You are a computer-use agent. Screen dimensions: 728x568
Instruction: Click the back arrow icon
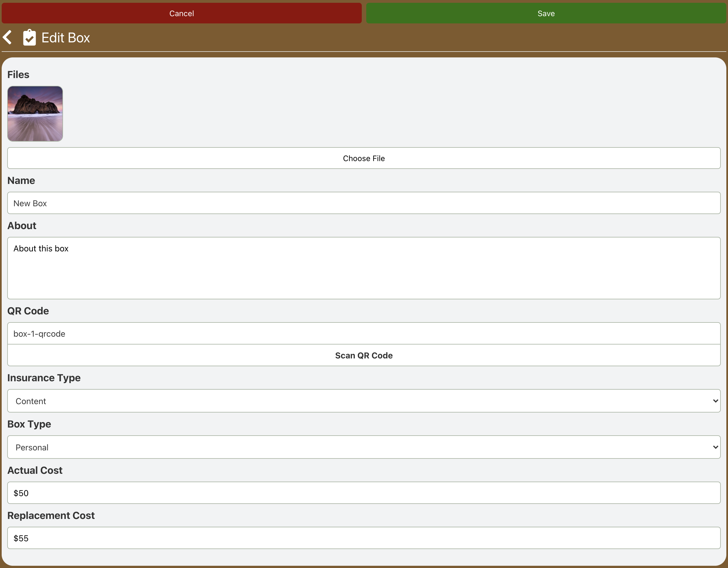[7, 37]
